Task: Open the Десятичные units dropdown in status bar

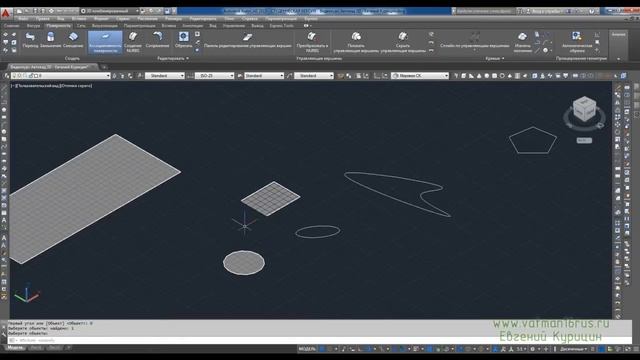Action: (572, 349)
